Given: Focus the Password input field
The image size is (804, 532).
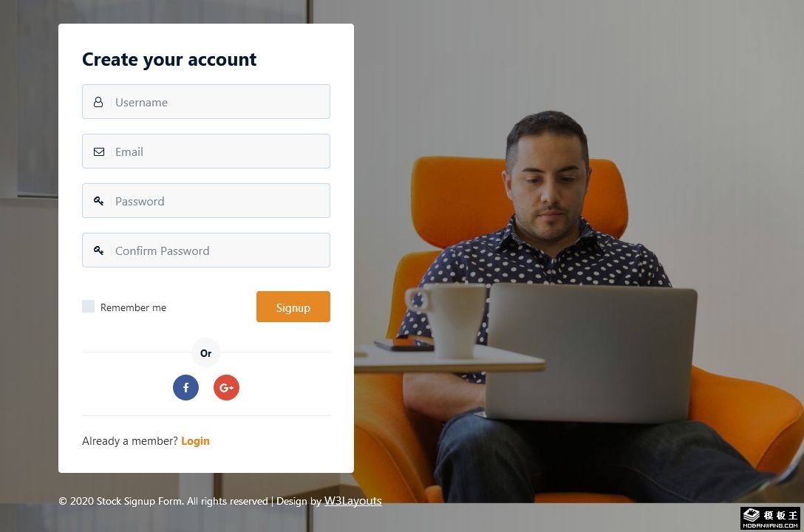Looking at the screenshot, I should pos(206,200).
